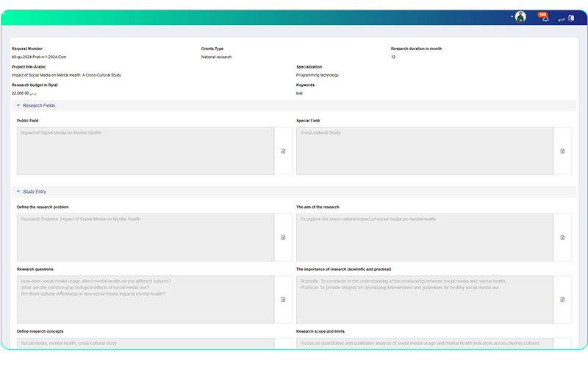Click inside the Public Field text area

click(145, 151)
